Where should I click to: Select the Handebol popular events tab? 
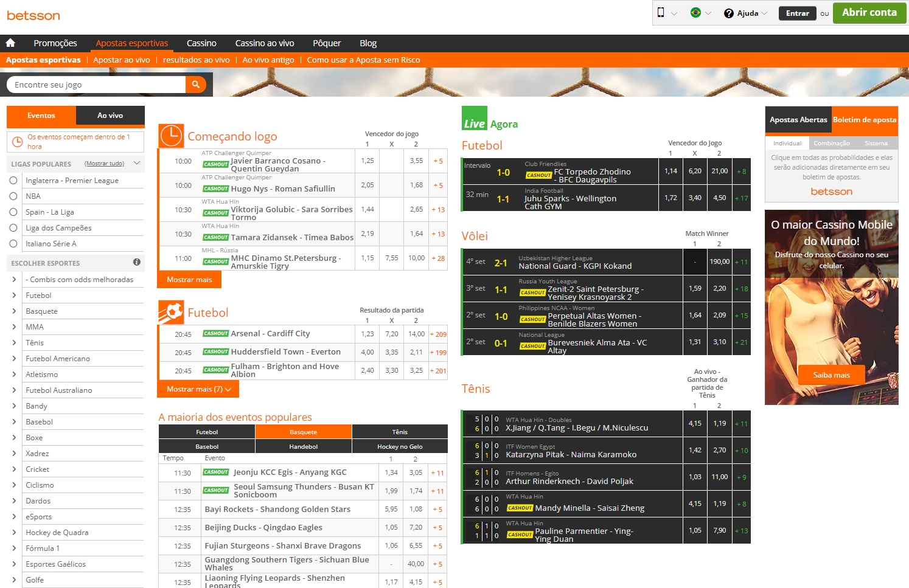(303, 446)
